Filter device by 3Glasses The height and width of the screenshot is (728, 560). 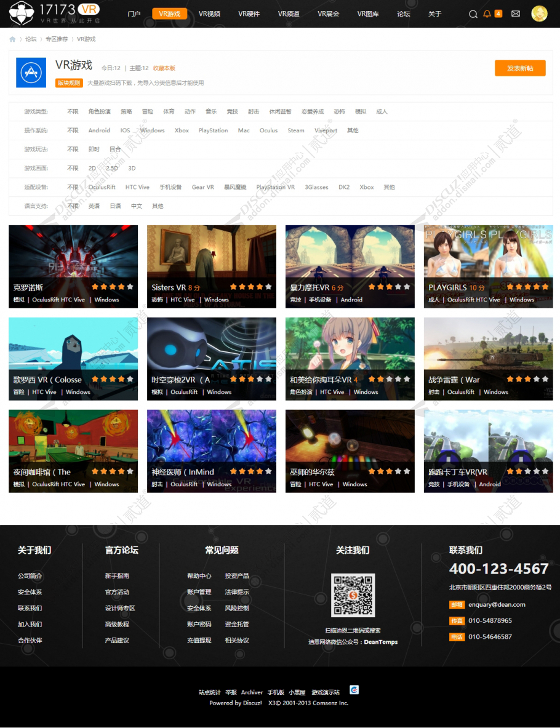[317, 187]
